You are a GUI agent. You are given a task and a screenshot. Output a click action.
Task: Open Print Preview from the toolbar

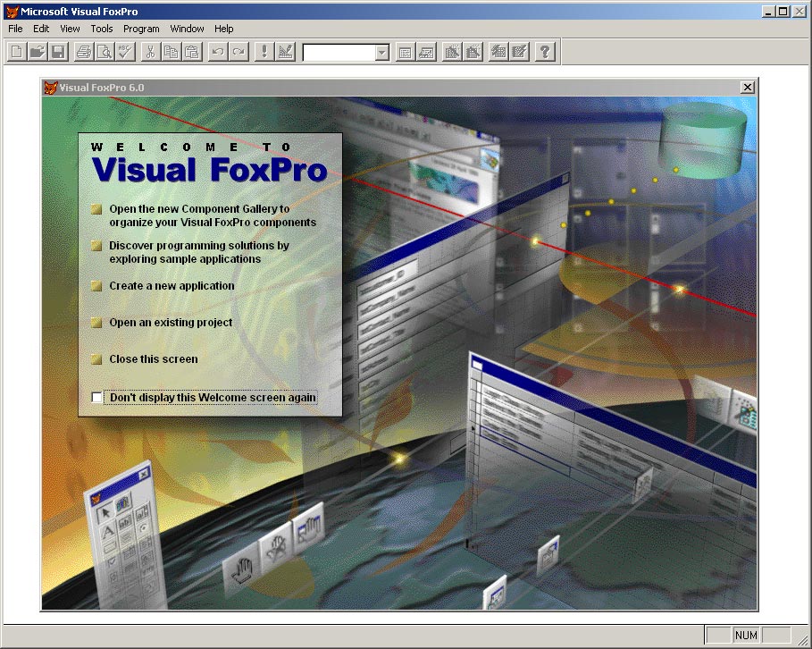pyautogui.click(x=105, y=52)
